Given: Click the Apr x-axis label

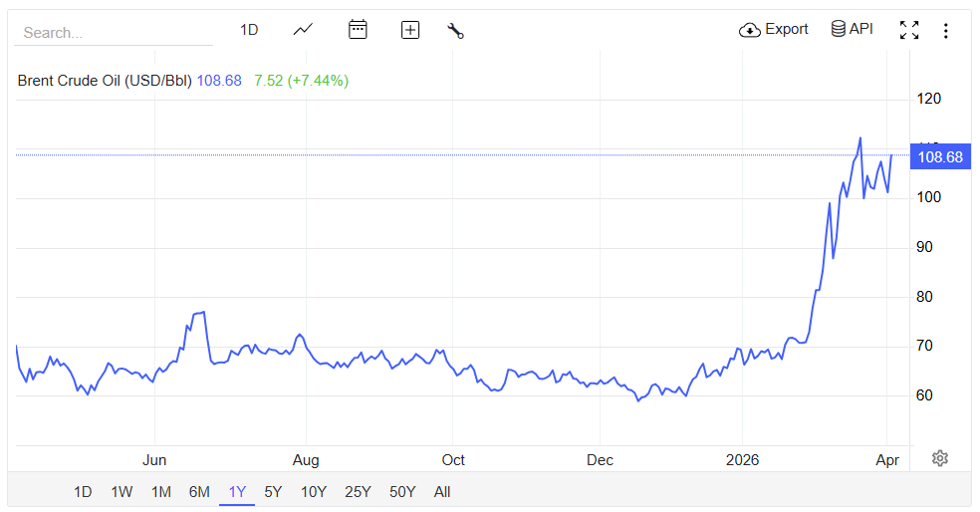Looking at the screenshot, I should (887, 460).
